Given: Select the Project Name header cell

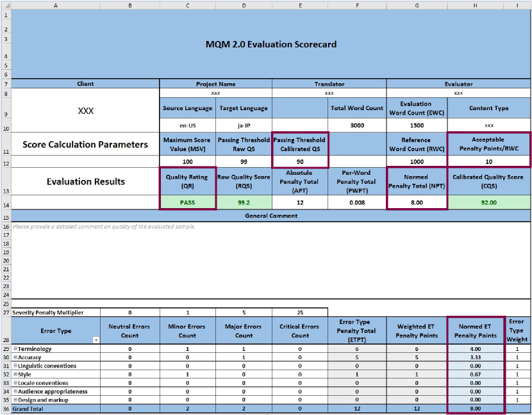Looking at the screenshot, I should point(215,84).
